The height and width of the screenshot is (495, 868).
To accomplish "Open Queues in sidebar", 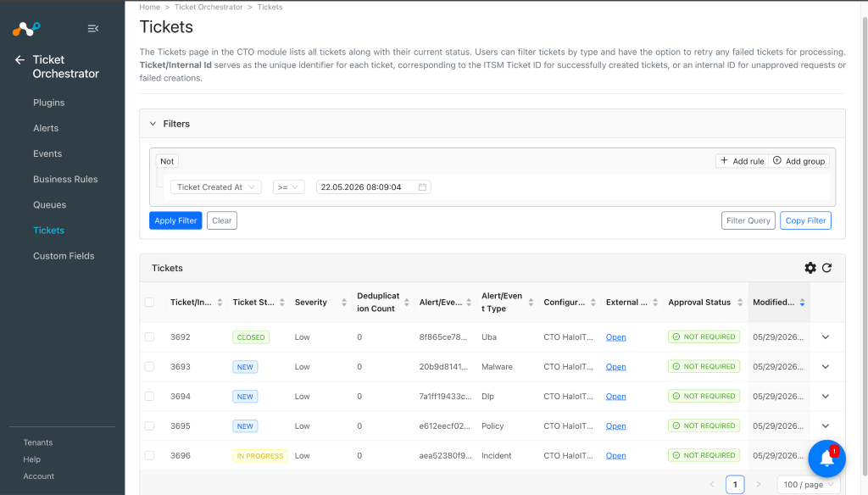I will coord(49,204).
